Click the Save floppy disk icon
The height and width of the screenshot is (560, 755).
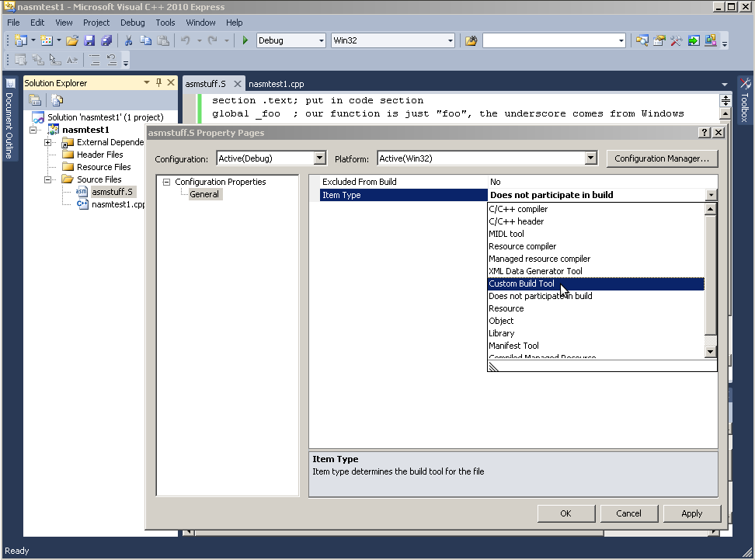pos(89,40)
